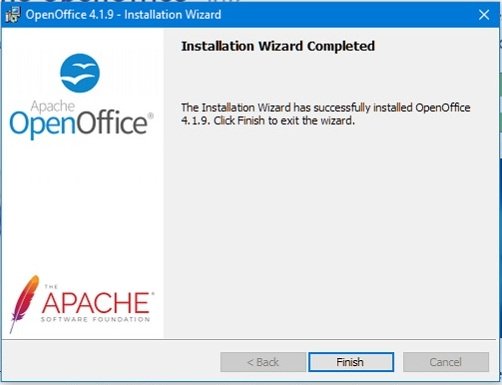This screenshot has height=385, width=502.
Task: Click the Apache feather icon
Action: pyautogui.click(x=23, y=303)
